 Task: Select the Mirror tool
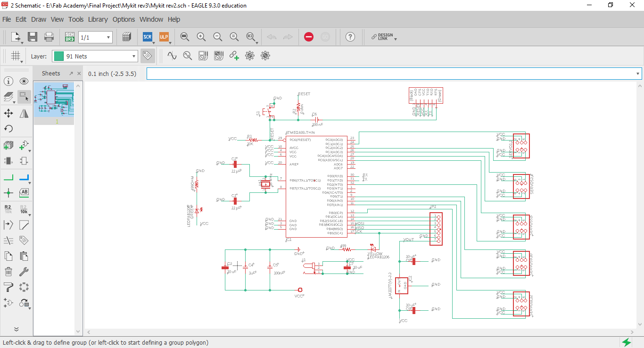click(24, 113)
